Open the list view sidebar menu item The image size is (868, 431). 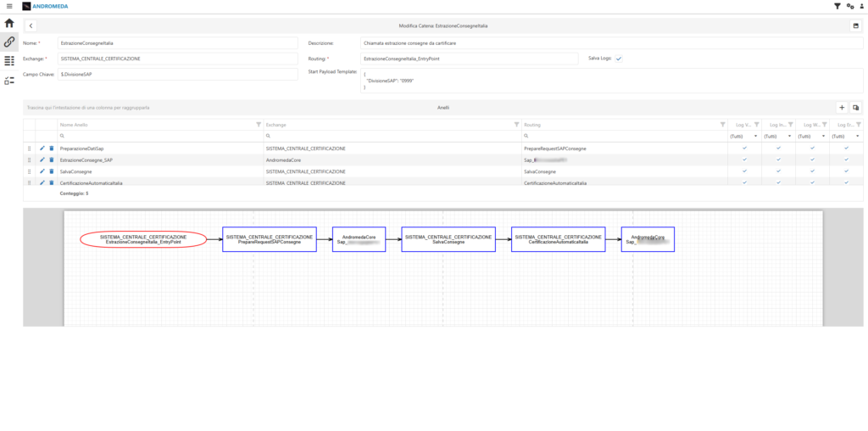coord(8,61)
